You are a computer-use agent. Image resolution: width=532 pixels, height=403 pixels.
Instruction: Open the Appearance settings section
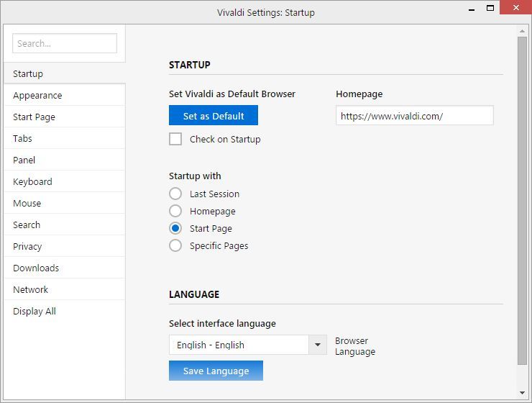point(37,95)
